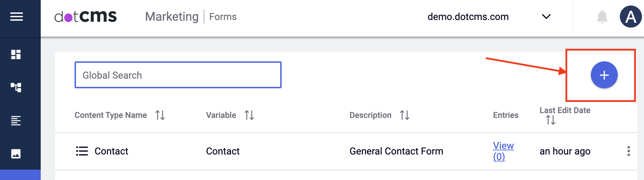Add a new form with plus button
This screenshot has width=644, height=180.
click(604, 75)
